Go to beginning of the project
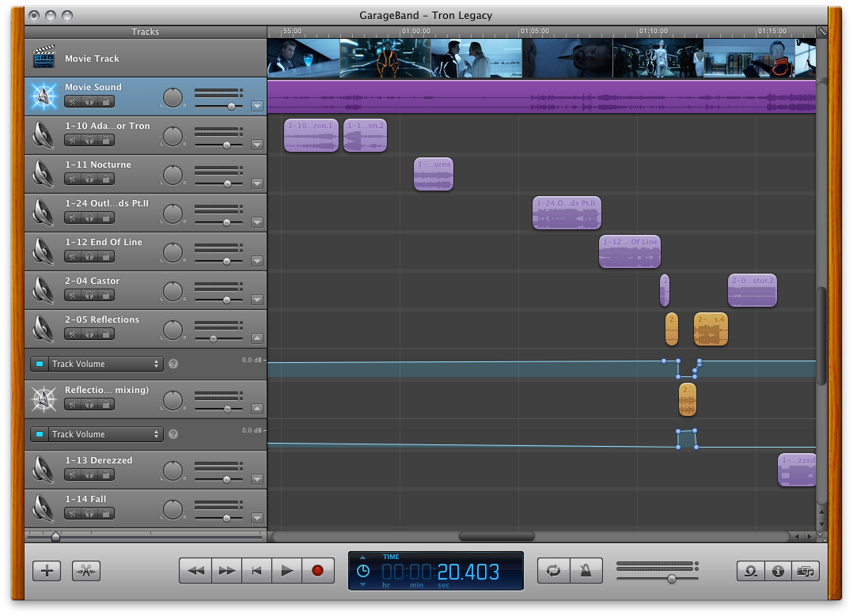 coord(256,571)
